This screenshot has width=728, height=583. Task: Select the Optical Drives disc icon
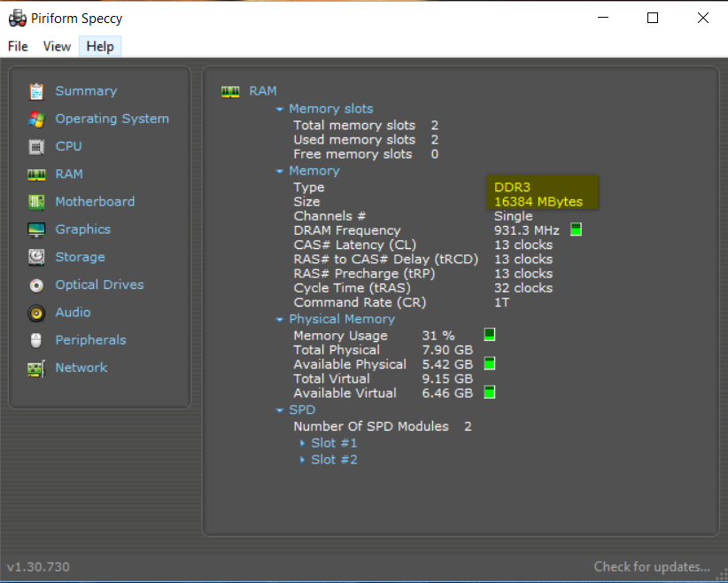(36, 285)
